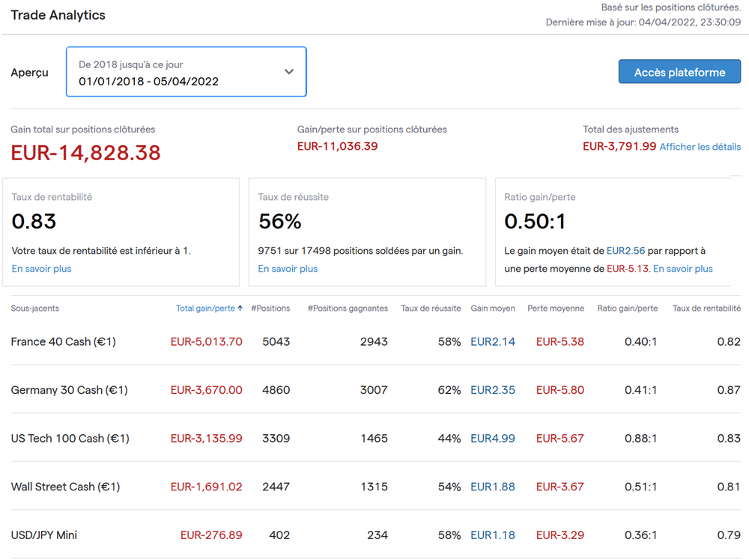
Task: Sort by #Positions column header
Action: 270,308
